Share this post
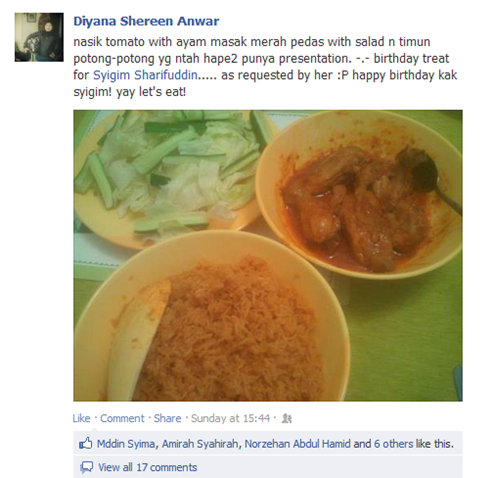492x478 pixels. pyautogui.click(x=167, y=418)
